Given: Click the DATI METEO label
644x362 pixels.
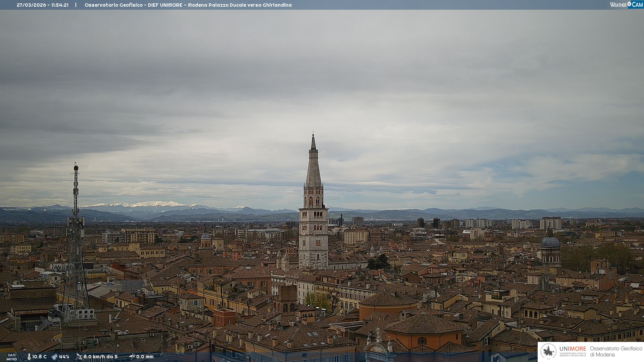Looking at the screenshot, I should [12, 357].
